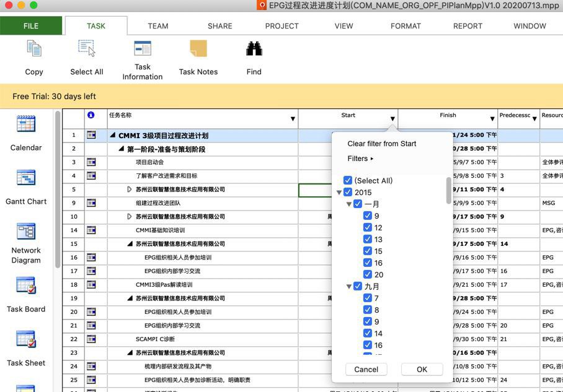The width and height of the screenshot is (563, 392).
Task: Click the indicator icon in row 1
Action: pos(91,135)
